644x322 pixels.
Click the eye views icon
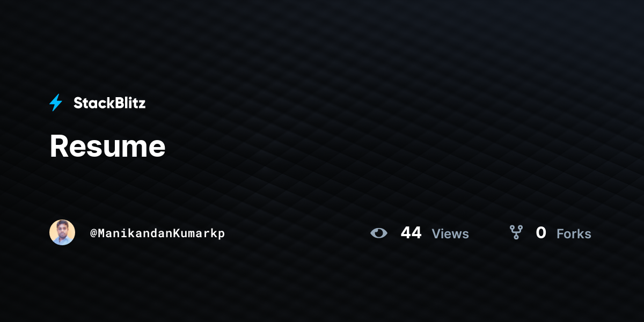[379, 233]
